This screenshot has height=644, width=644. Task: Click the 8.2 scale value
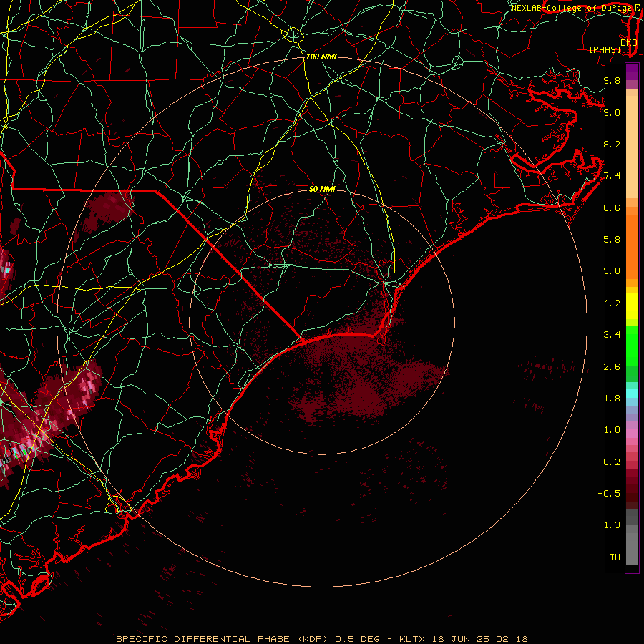(x=612, y=144)
